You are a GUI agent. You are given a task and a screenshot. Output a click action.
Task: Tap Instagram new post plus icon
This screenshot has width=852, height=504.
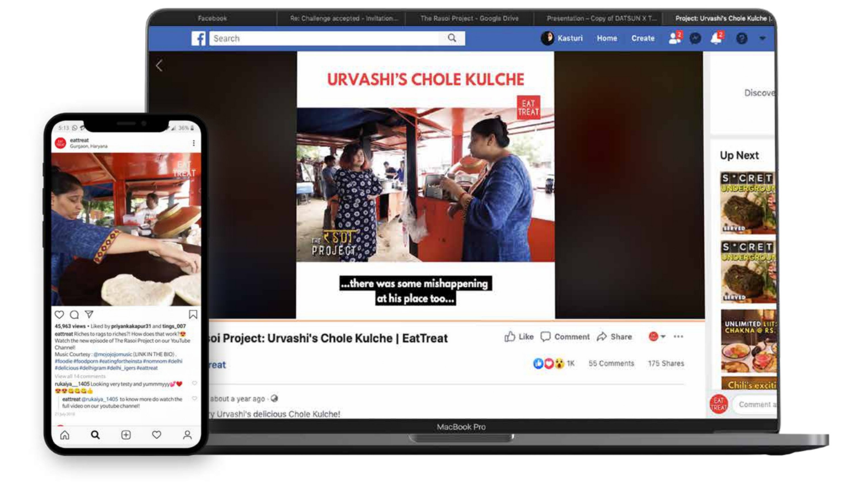pyautogui.click(x=126, y=435)
